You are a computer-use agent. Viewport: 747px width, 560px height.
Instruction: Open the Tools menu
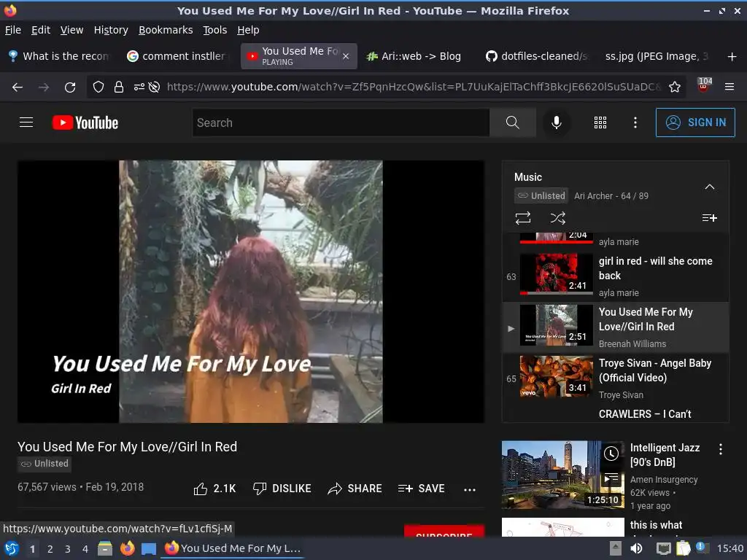(215, 30)
